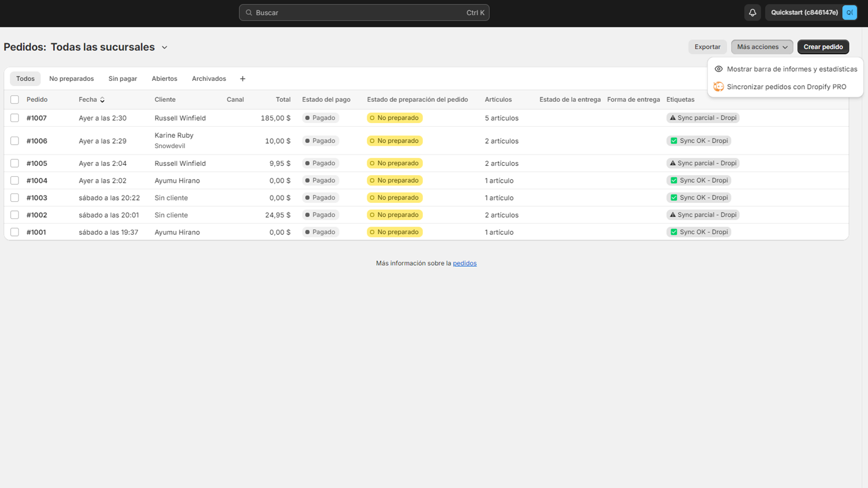Click warning tag icon on order #1007
The image size is (868, 488).
(x=673, y=118)
